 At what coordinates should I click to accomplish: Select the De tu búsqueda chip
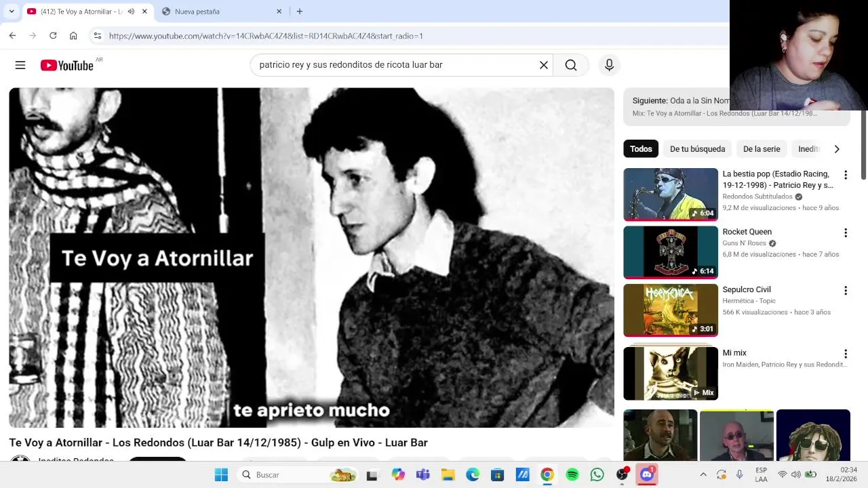tap(697, 149)
